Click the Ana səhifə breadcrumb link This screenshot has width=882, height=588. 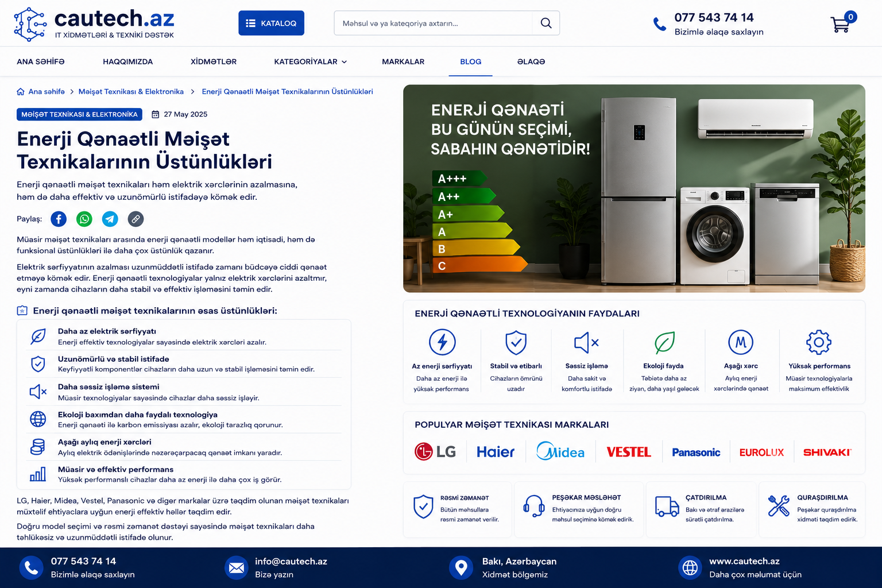point(47,91)
